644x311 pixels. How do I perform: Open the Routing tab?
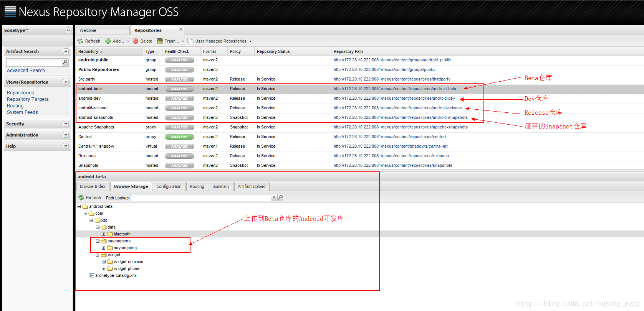(x=197, y=186)
